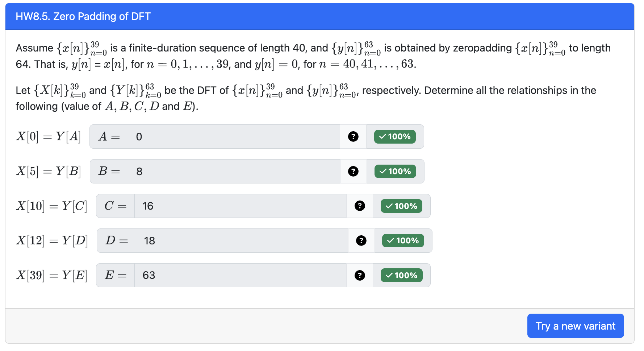Viewport: 644px width, 351px height.
Task: Click the 100% score badge for answer D
Action: tap(402, 240)
